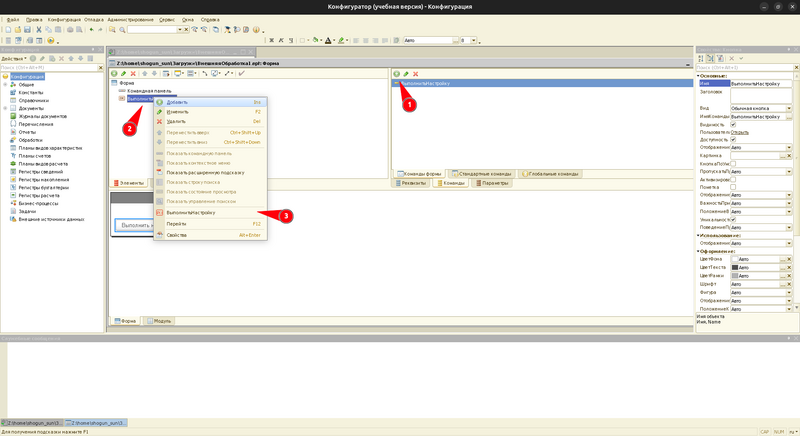Screen dimensions: 800x436
Task: Click the text color A icon
Action: pyautogui.click(x=328, y=40)
